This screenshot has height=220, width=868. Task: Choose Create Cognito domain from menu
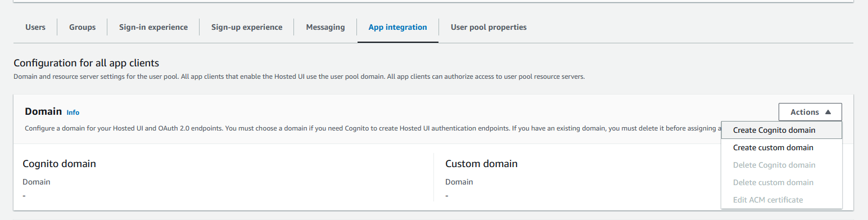click(781, 130)
